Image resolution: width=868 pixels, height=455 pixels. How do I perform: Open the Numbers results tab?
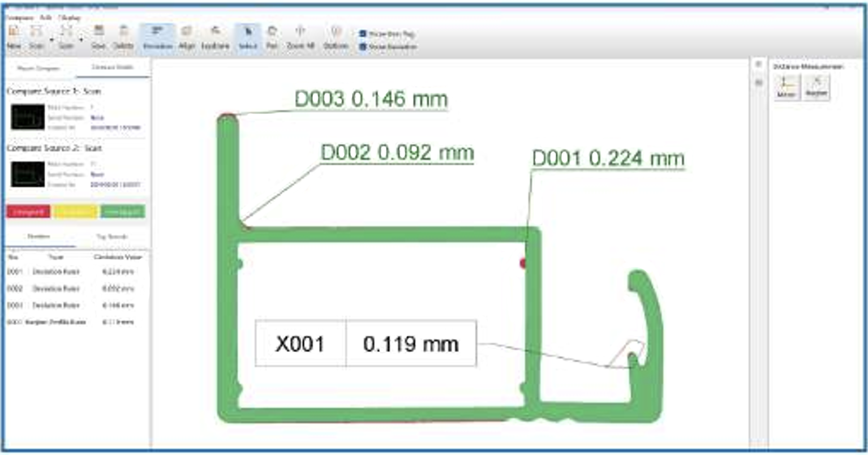click(38, 237)
